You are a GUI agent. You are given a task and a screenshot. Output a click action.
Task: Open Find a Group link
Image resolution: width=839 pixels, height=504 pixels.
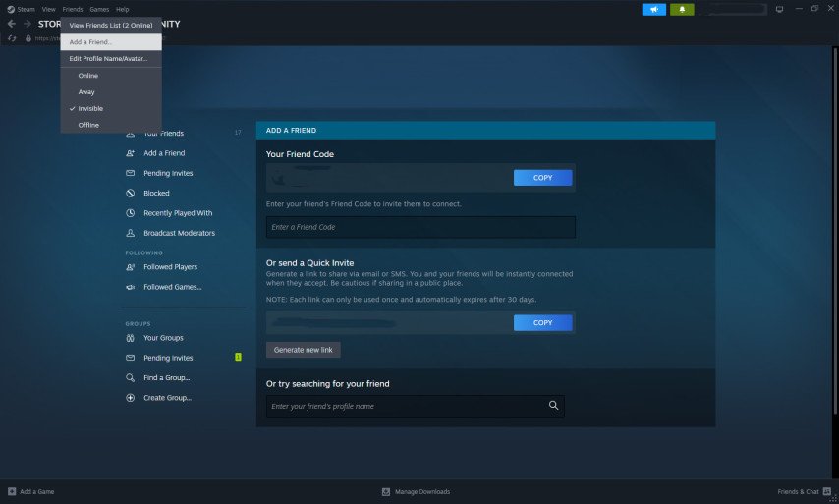(166, 377)
